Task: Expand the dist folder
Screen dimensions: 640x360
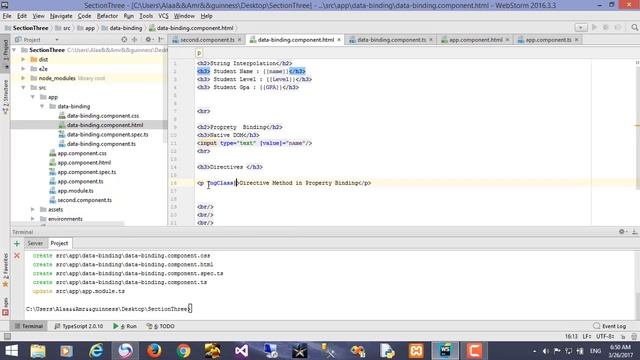Action: coord(23,59)
